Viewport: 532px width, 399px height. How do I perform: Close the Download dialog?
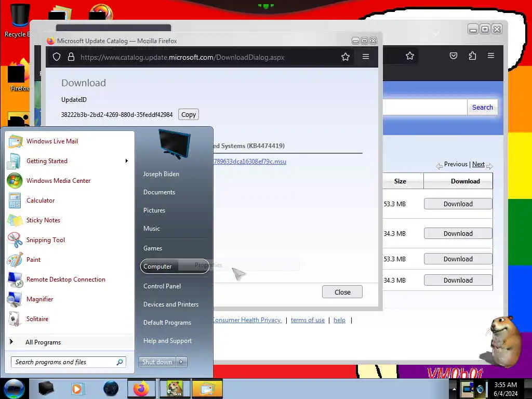coord(342,292)
